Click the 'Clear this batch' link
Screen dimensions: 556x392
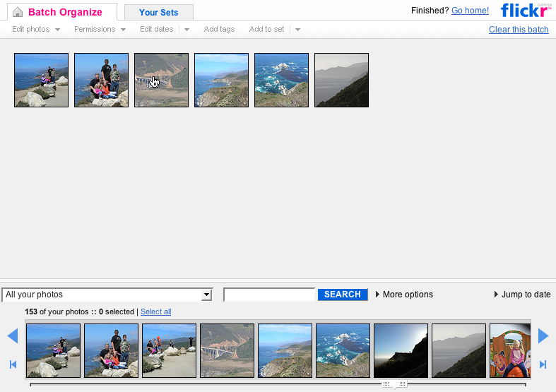click(x=519, y=29)
